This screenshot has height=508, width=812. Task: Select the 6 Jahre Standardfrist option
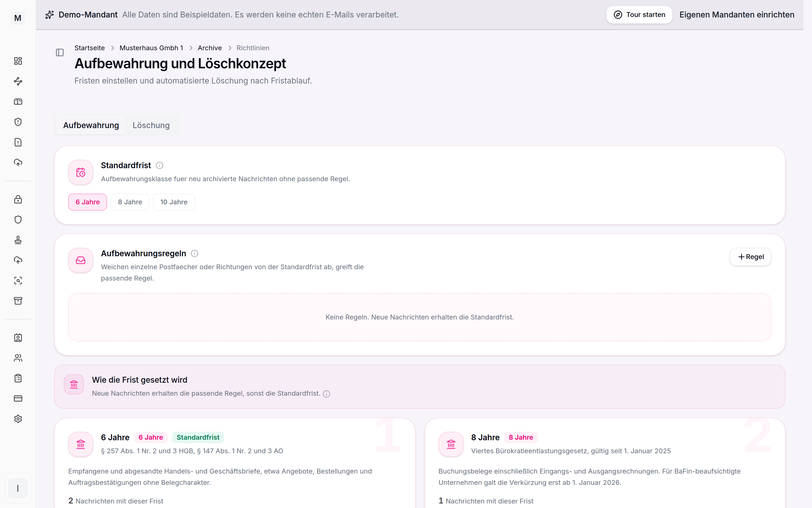tap(88, 202)
